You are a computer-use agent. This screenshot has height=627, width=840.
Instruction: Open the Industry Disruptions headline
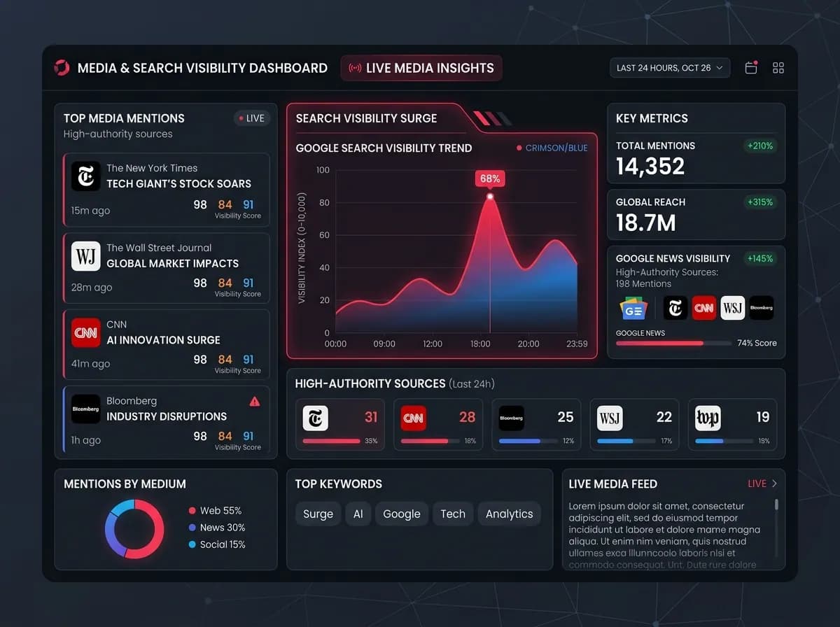[x=167, y=416]
